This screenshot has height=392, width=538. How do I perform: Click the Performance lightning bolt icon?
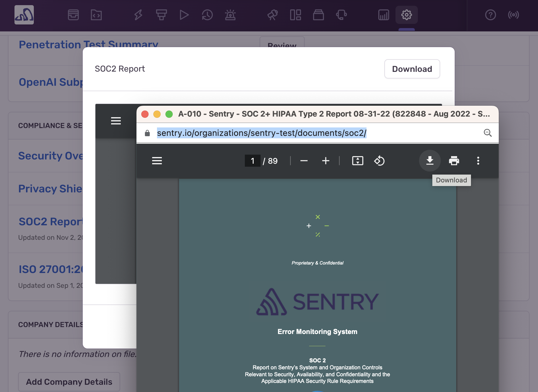click(138, 15)
